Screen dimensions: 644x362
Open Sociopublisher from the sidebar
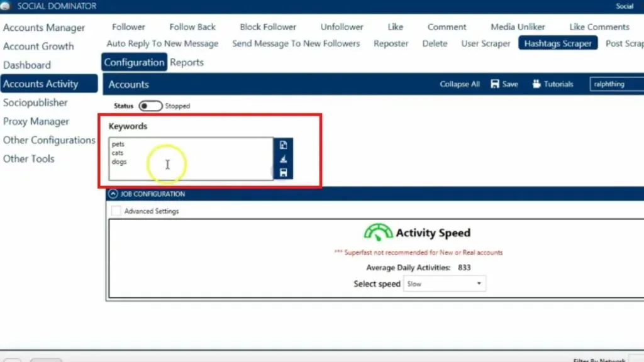click(35, 102)
